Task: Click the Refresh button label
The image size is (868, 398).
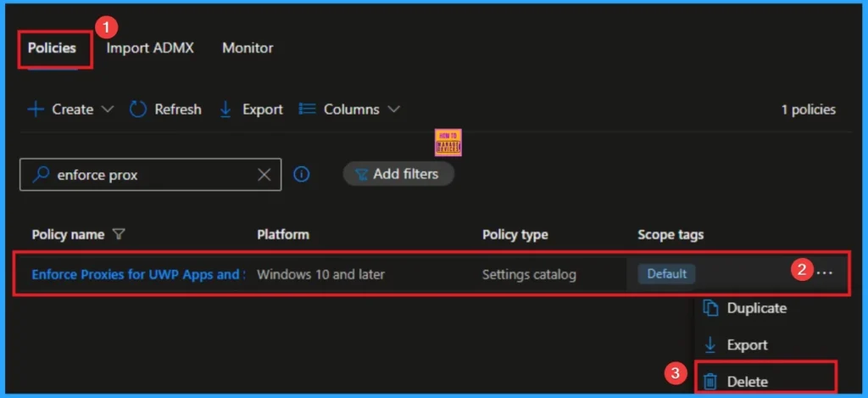Action: (x=178, y=109)
